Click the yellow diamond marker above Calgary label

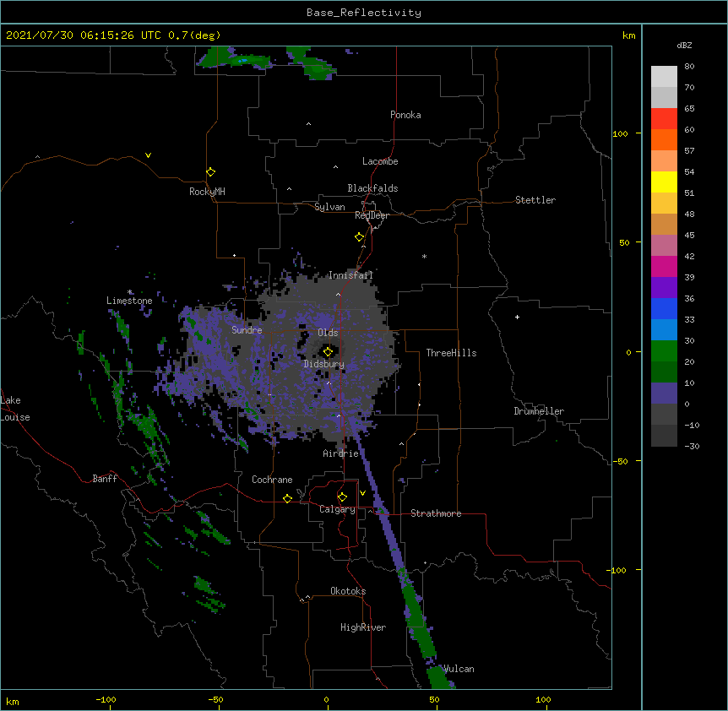click(342, 497)
